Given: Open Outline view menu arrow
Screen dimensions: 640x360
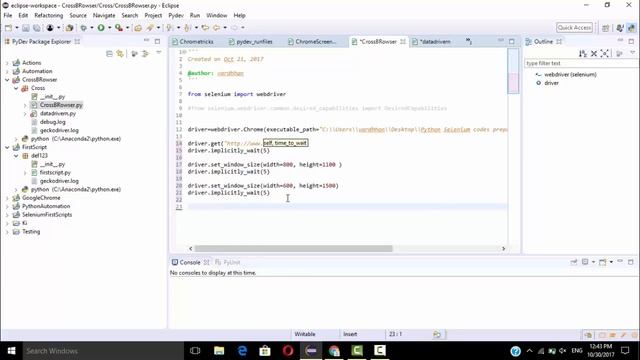Looking at the screenshot, I should point(632,53).
